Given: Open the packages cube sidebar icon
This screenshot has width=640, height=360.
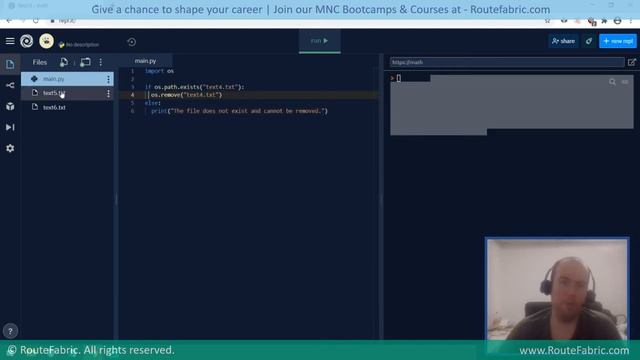Looking at the screenshot, I should [10, 106].
